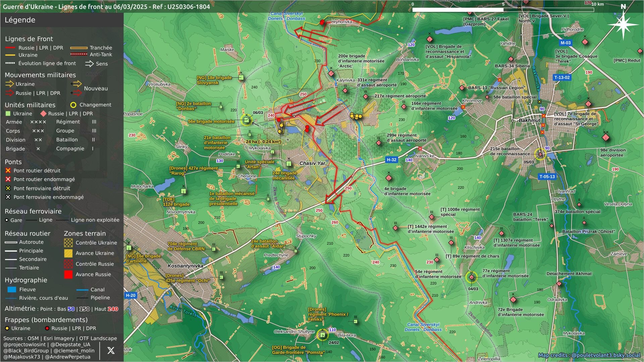Select the 18e brigade Slovyansk unit marker
Image resolution: width=644 pixels, height=362 pixels.
[241, 78]
